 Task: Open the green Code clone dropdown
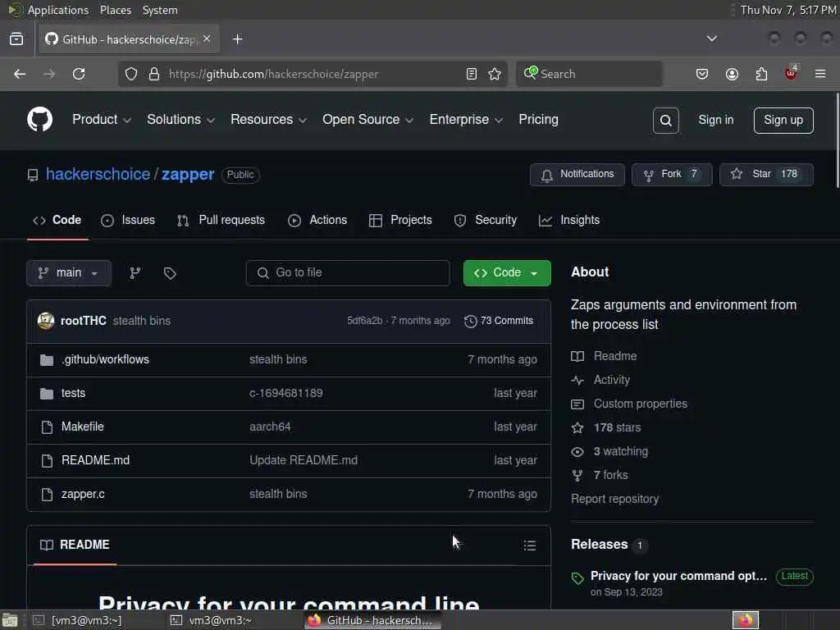[507, 273]
